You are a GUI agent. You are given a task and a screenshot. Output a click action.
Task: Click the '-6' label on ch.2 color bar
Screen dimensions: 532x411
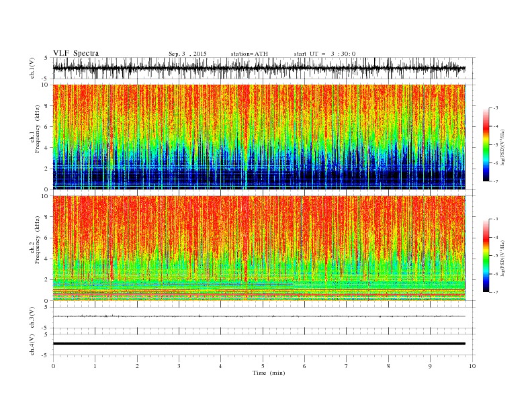[x=496, y=274]
